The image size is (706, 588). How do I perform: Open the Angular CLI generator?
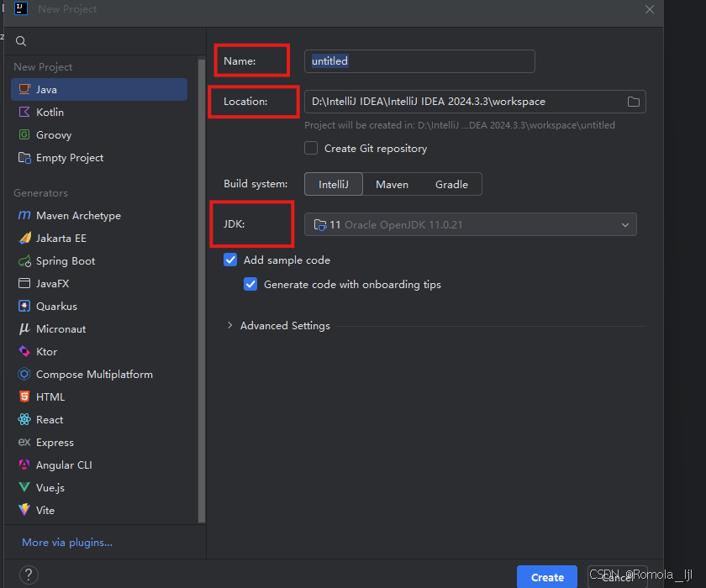tap(99, 465)
